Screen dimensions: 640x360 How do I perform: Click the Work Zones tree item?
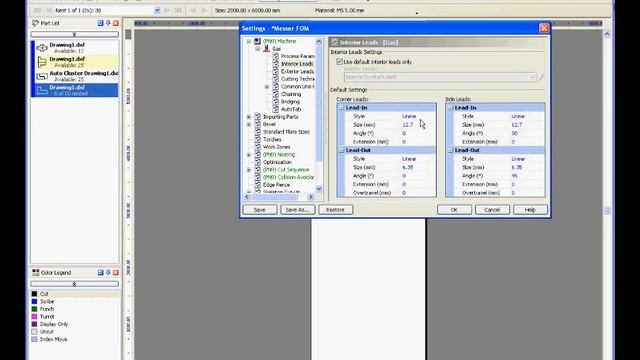(276, 147)
